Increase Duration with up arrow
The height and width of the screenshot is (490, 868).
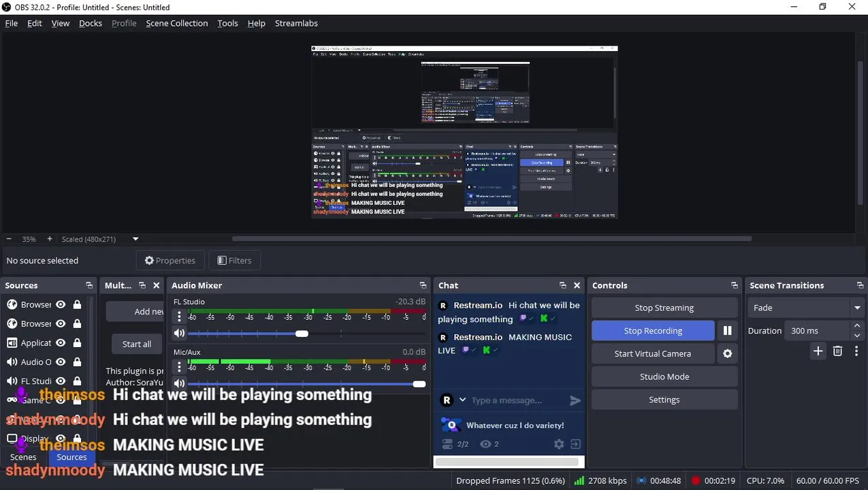857,326
